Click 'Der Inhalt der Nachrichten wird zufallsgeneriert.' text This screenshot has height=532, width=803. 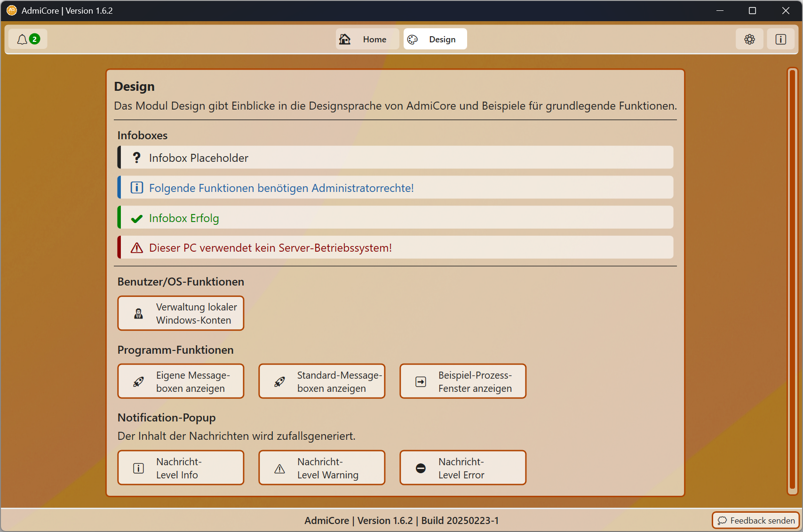click(236, 436)
